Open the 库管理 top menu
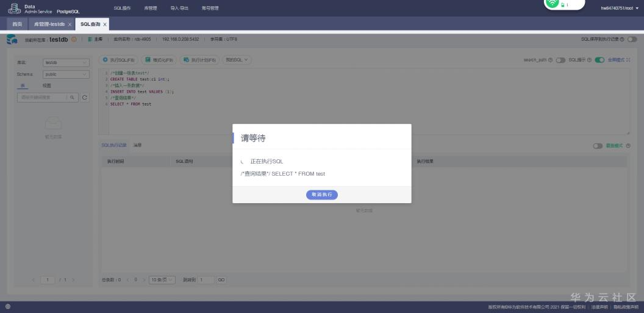This screenshot has height=313, width=644. click(x=150, y=8)
